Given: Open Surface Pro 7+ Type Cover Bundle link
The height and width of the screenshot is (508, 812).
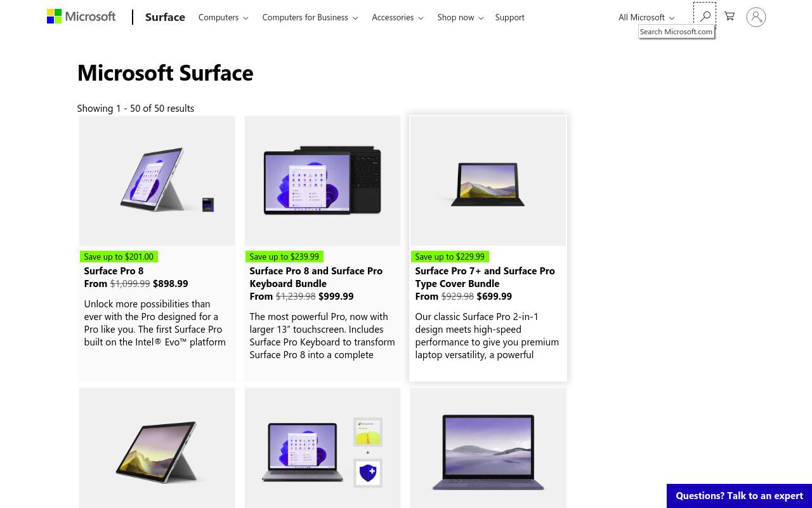Looking at the screenshot, I should coord(485,277).
